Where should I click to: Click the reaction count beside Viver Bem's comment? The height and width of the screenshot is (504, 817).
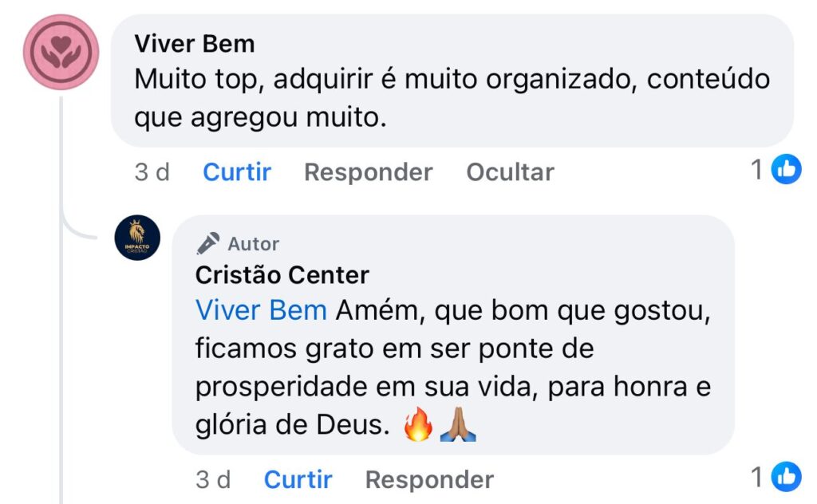click(x=758, y=170)
